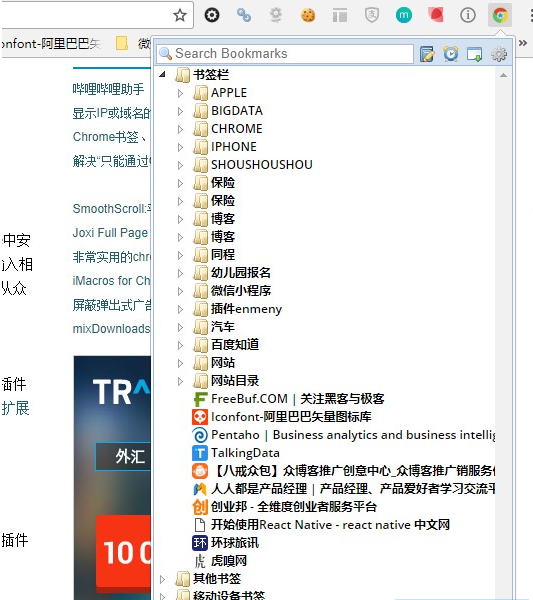Click the mixDownloads page link

click(112, 329)
